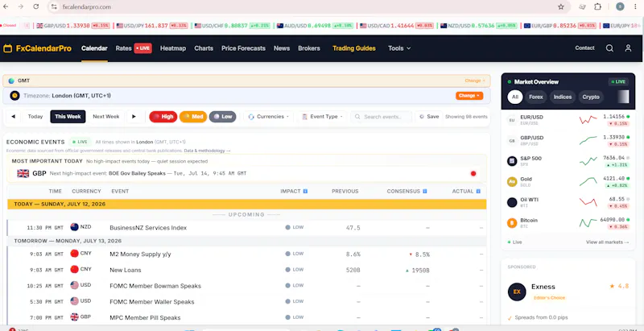
Task: Open the EUR/USD market overview row
Action: 568,120
